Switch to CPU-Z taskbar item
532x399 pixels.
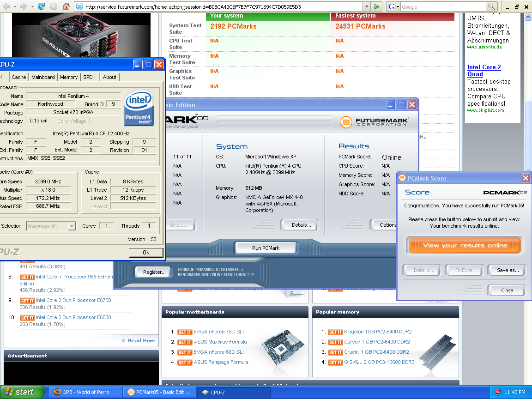[233, 392]
